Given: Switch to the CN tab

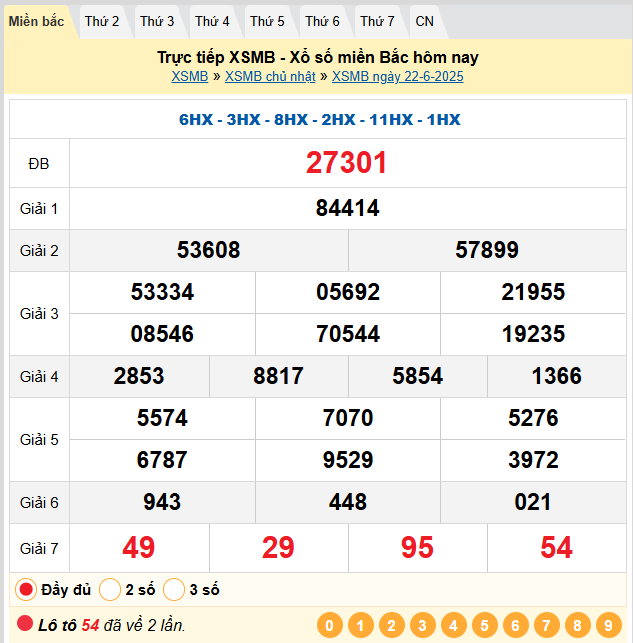Looking at the screenshot, I should [x=424, y=21].
